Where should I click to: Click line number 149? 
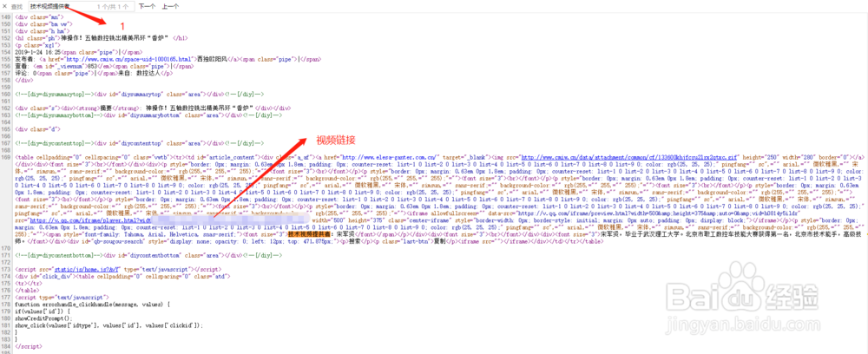click(x=5, y=17)
